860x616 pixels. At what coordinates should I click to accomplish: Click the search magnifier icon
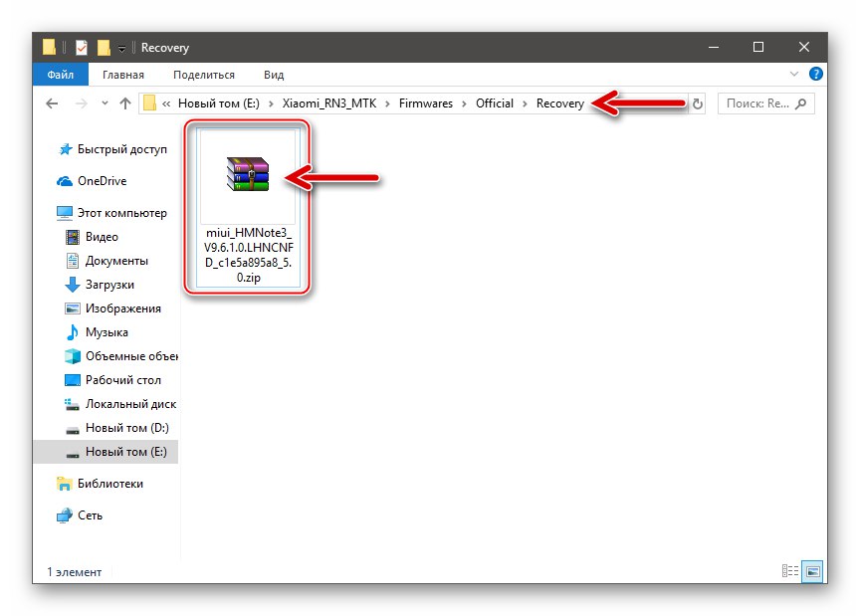pyautogui.click(x=800, y=103)
